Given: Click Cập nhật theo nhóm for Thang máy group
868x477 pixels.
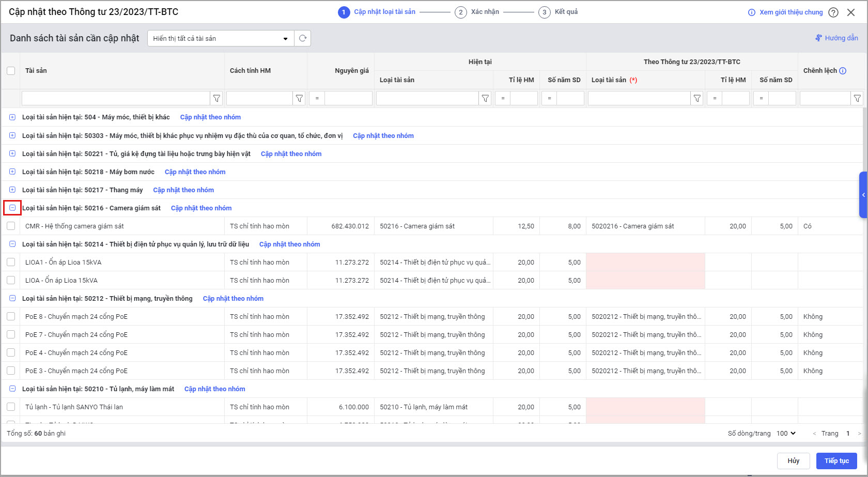Looking at the screenshot, I should (x=183, y=190).
